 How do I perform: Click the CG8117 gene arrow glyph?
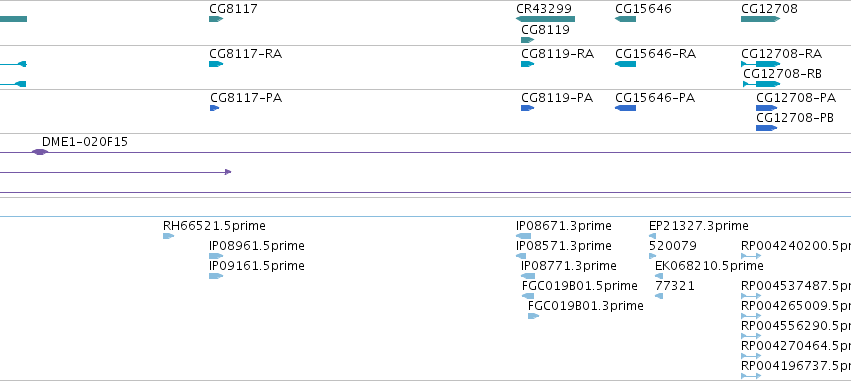[215, 19]
